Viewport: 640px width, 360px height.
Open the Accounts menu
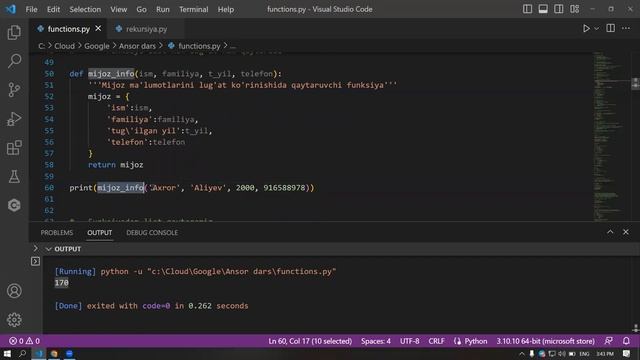[x=14, y=291]
